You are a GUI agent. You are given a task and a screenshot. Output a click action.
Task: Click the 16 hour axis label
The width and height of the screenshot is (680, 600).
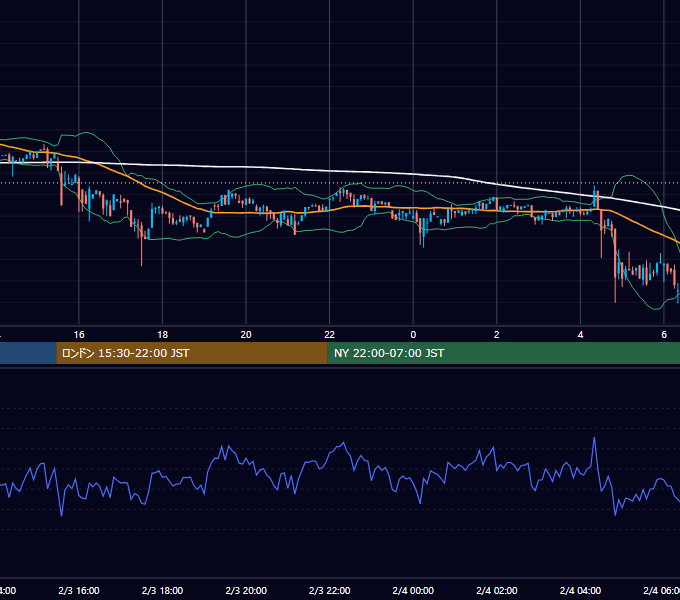pos(79,335)
